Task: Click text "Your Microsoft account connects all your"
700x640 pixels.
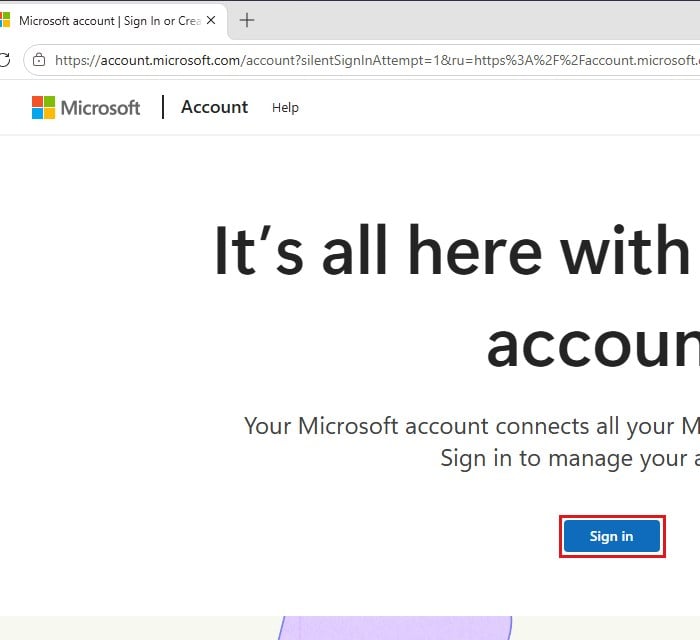Action: coord(459,426)
